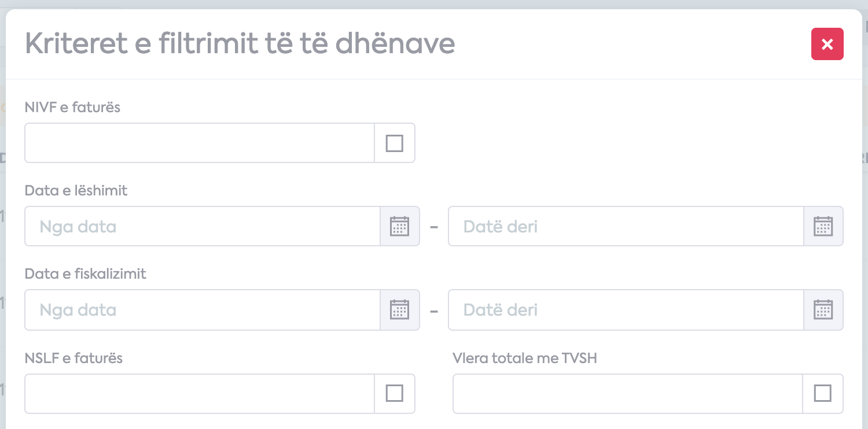868x429 pixels.
Task: Open calendar for Data e lëshimit end date
Action: [x=823, y=226]
